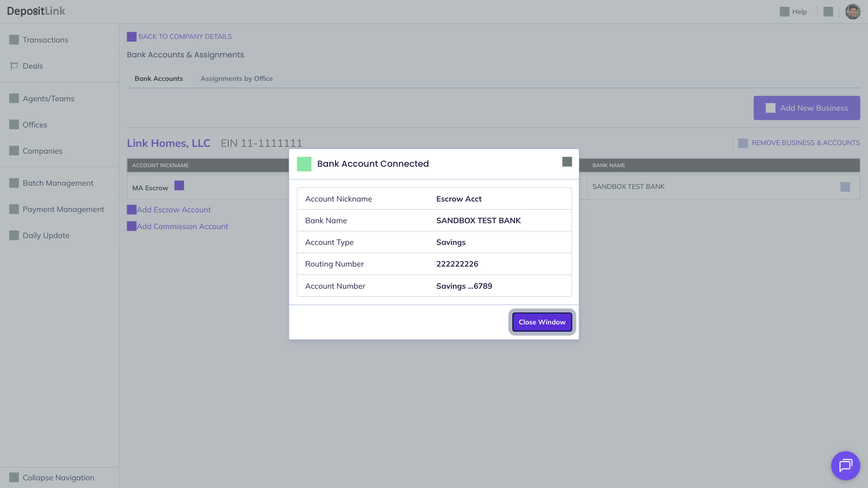
Task: Click the Transactions sidebar icon
Action: click(14, 40)
